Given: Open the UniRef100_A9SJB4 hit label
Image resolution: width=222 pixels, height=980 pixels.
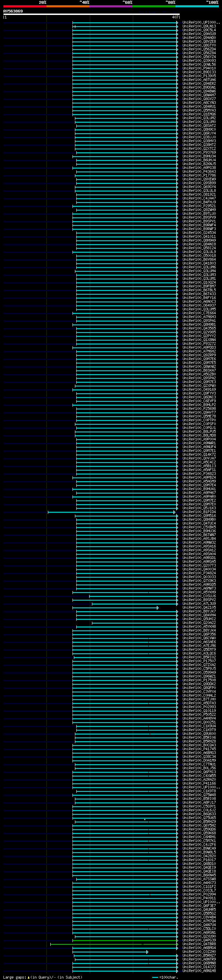Looking at the screenshot, I should tap(199, 539).
